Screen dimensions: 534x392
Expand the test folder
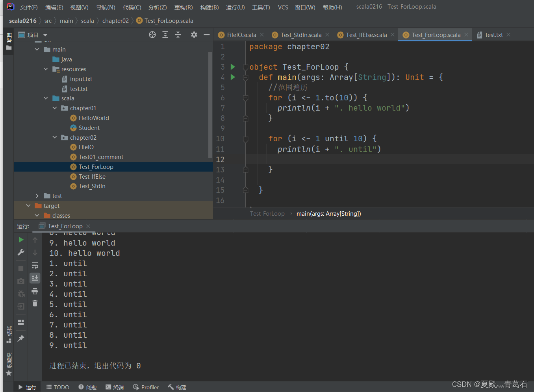point(37,196)
